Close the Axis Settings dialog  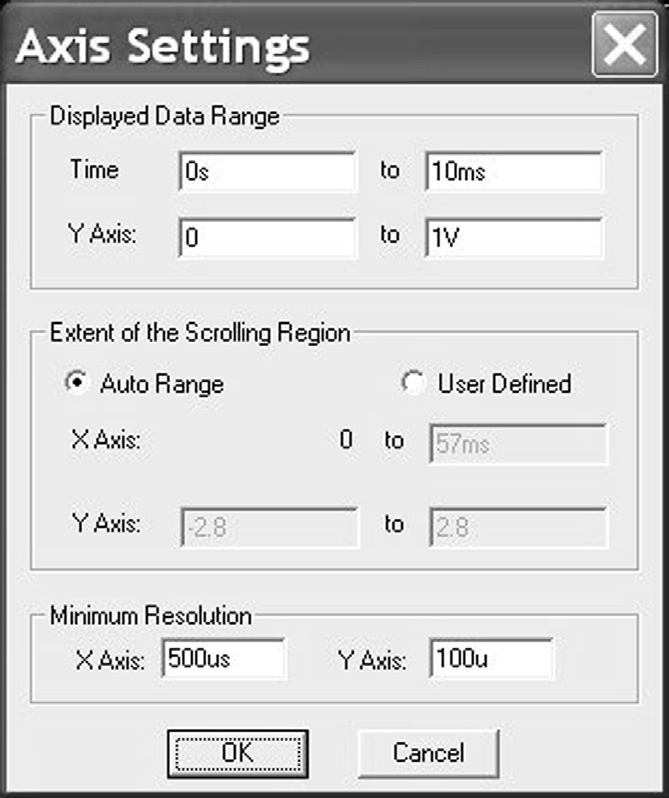click(x=625, y=45)
